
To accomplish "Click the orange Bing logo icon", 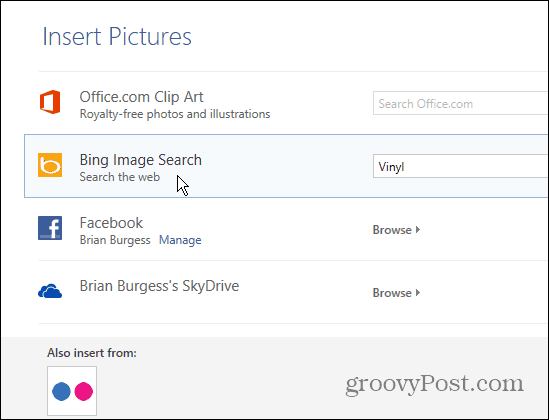I will pyautogui.click(x=50, y=165).
